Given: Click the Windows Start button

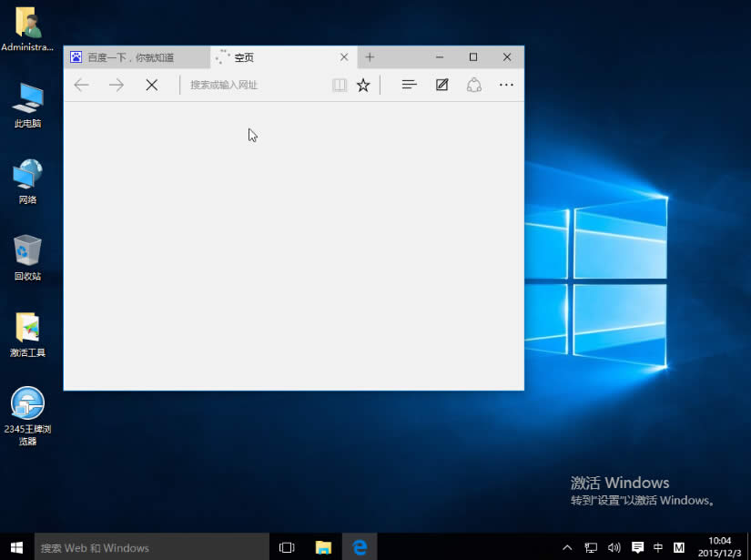Looking at the screenshot, I should point(15,547).
